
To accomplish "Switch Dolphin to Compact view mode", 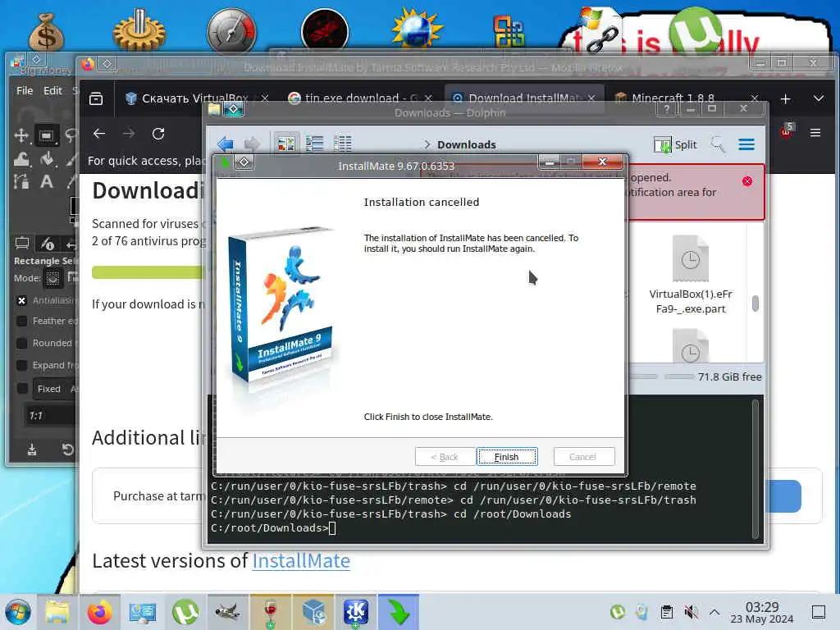I will click(x=314, y=144).
